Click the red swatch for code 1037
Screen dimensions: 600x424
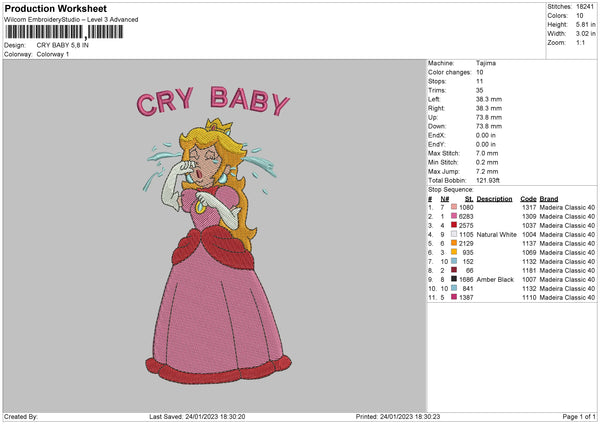(454, 225)
